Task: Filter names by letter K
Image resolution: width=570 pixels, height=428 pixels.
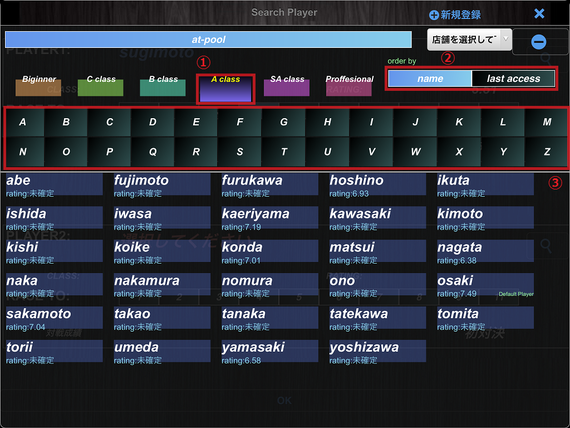Action: (x=459, y=122)
